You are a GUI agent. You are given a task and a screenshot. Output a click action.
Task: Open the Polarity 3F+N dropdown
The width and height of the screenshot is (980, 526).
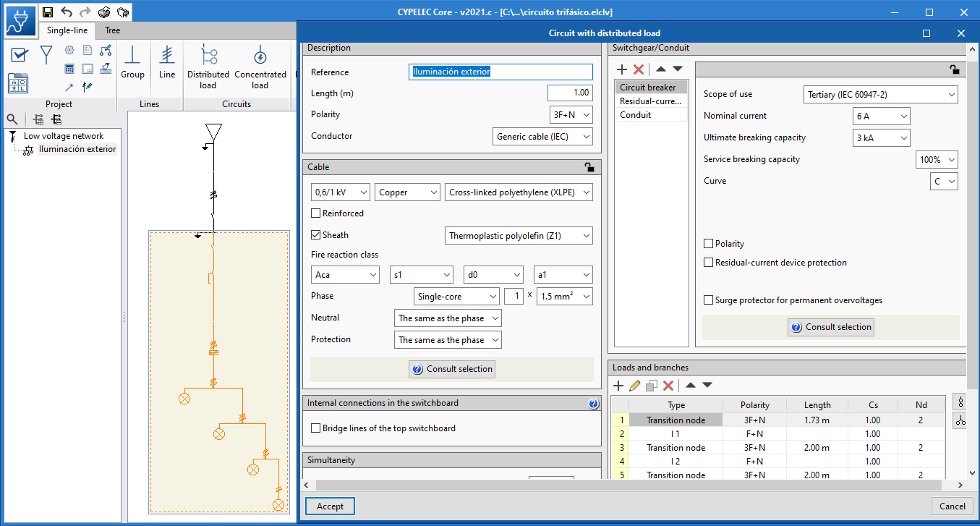pyautogui.click(x=571, y=115)
